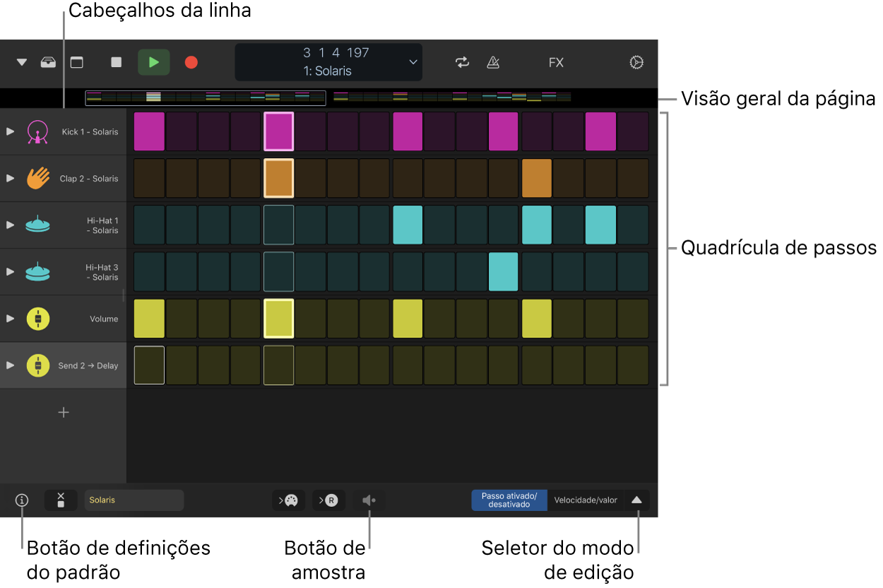Screen dimensions: 883x588
Task: Open song settings gear icon
Action: [636, 62]
